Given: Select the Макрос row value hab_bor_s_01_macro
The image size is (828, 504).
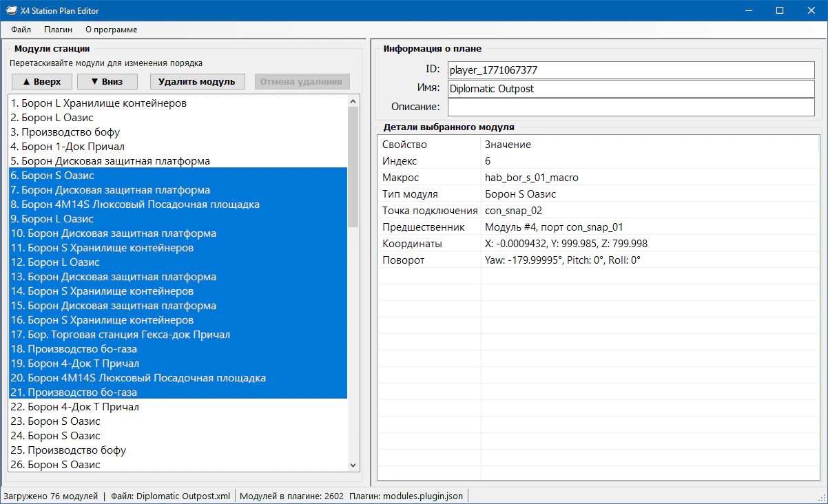Looking at the screenshot, I should [531, 178].
